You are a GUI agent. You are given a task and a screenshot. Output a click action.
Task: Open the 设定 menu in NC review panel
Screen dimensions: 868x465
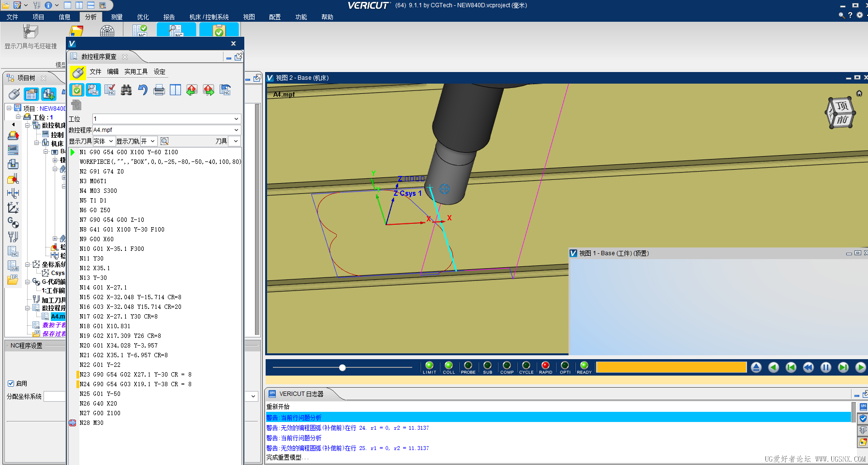tap(160, 72)
